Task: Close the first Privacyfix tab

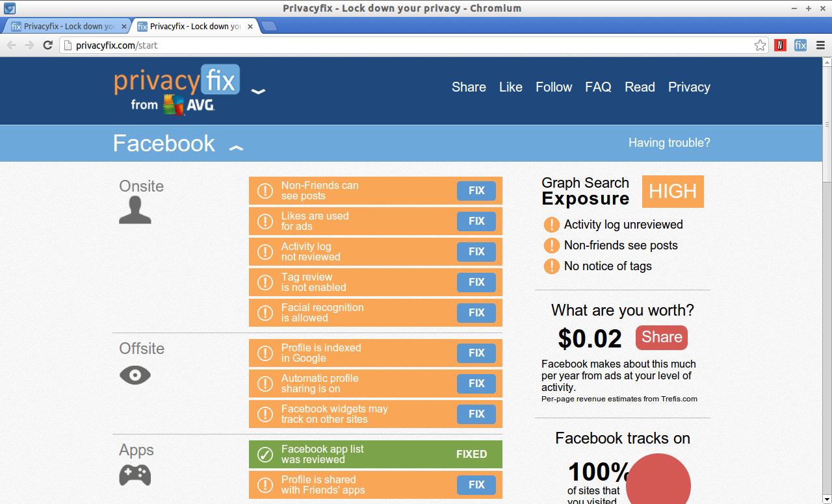Action: [124, 27]
